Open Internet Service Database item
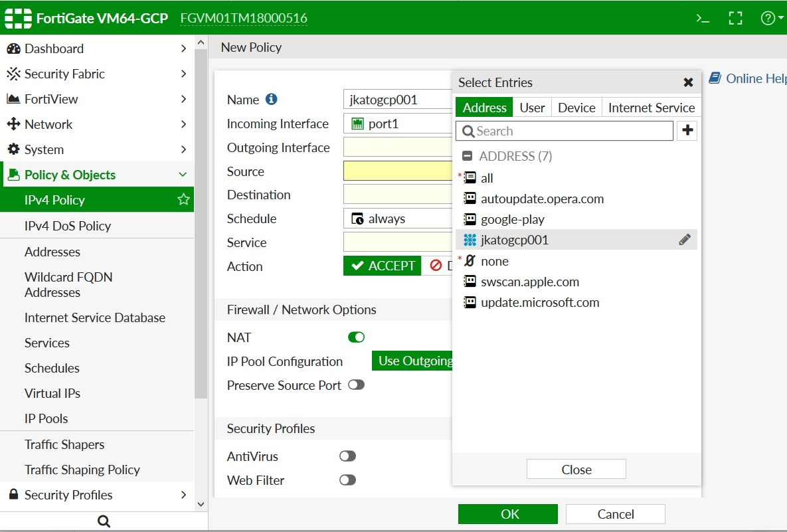Image resolution: width=787 pixels, height=532 pixels. click(x=97, y=317)
